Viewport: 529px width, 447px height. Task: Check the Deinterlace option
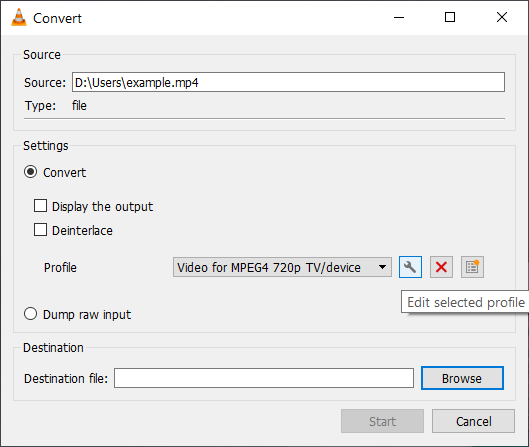40,230
